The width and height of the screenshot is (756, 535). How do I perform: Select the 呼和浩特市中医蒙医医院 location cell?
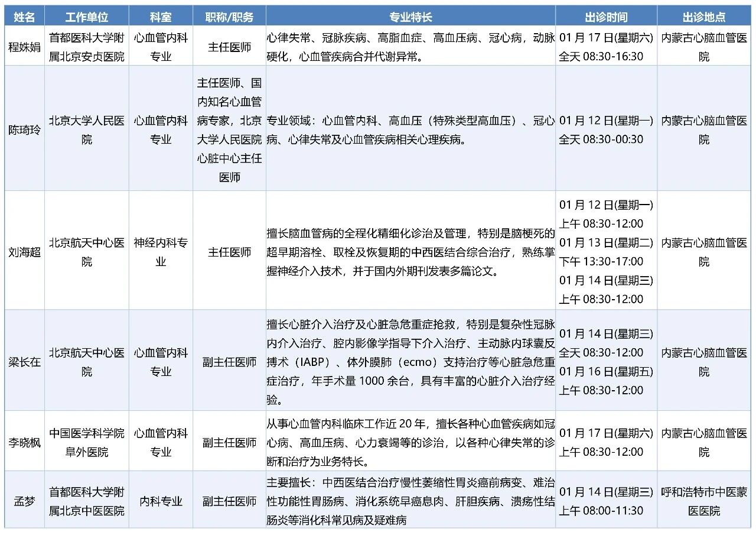point(704,501)
